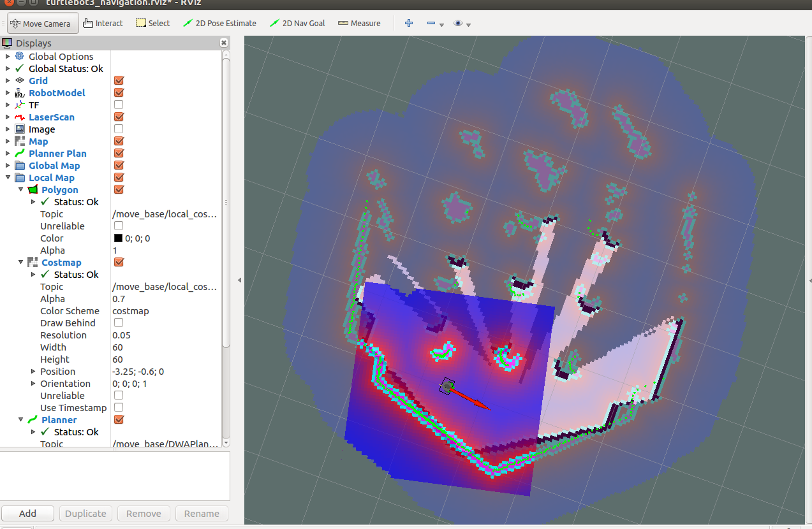Open the eye view options icon
812x529 pixels.
pos(458,23)
